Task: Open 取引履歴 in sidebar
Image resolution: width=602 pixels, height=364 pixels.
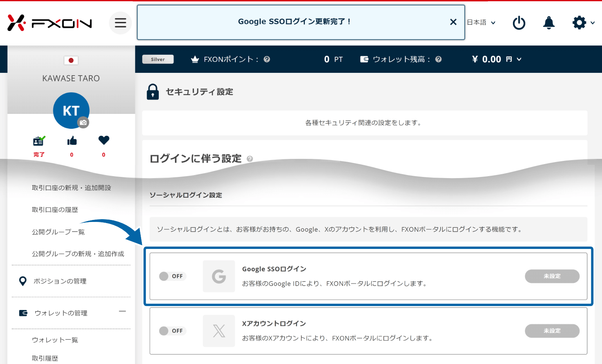Action: coord(45,359)
